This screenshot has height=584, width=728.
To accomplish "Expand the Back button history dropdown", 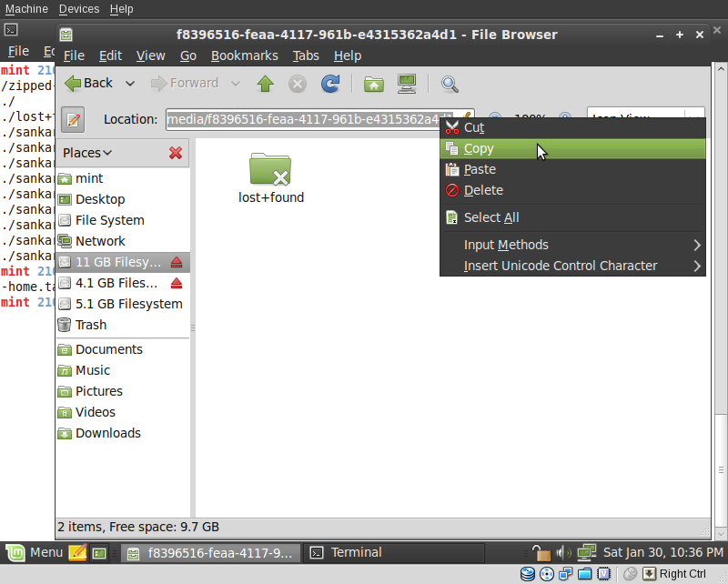I will [x=129, y=83].
